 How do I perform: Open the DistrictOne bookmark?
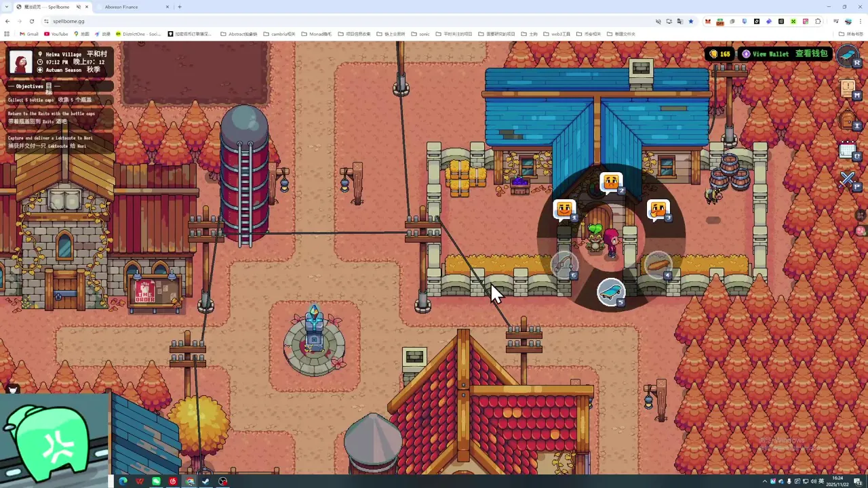[139, 34]
